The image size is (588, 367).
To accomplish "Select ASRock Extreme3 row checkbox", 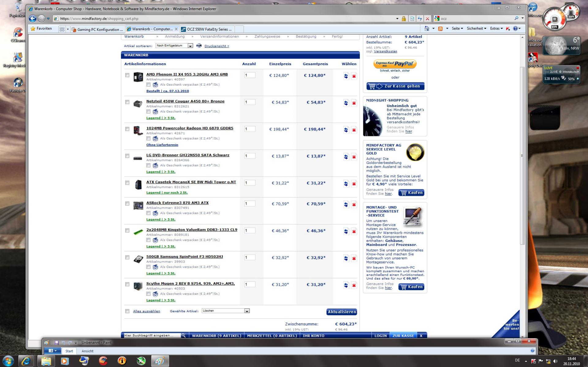I will [127, 204].
